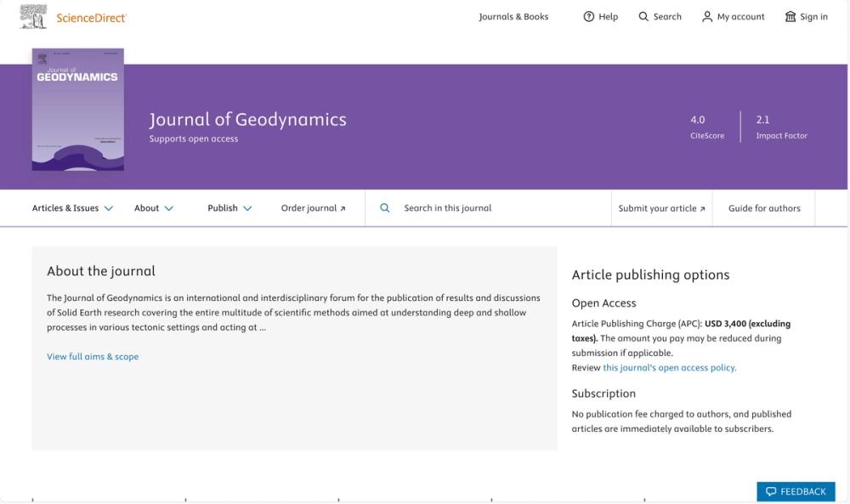Screen dimensions: 850x504
Task: Click the chevron next to Articles & Issues
Action: pos(109,208)
